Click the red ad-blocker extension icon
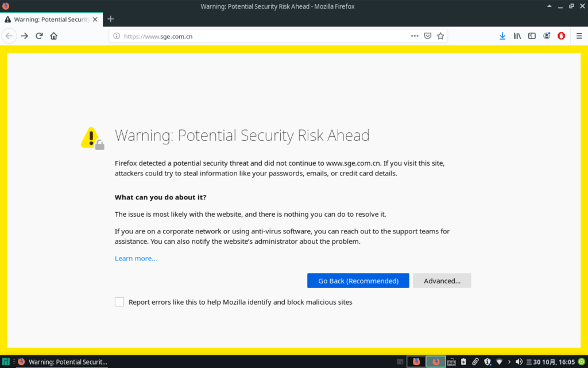The height and width of the screenshot is (368, 588). [x=561, y=36]
